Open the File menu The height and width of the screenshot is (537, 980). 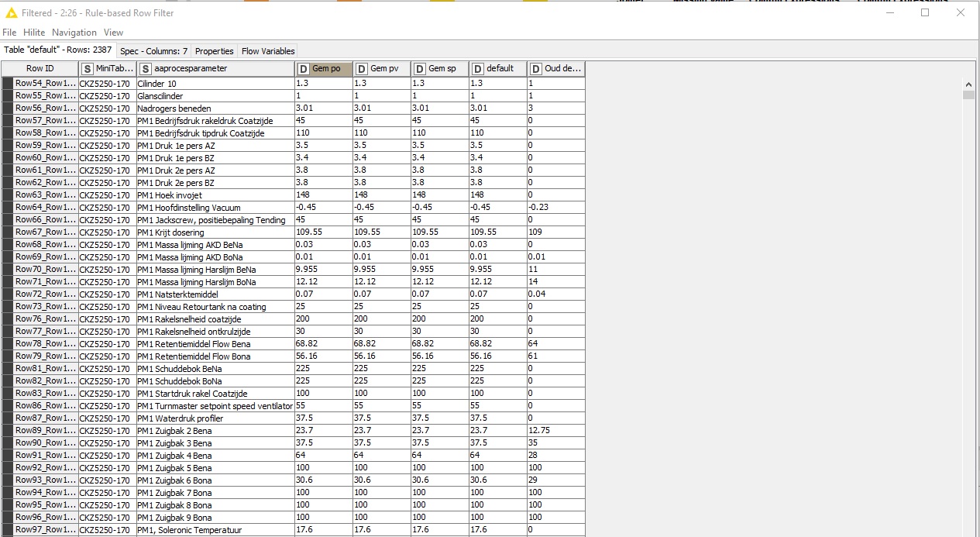tap(9, 33)
